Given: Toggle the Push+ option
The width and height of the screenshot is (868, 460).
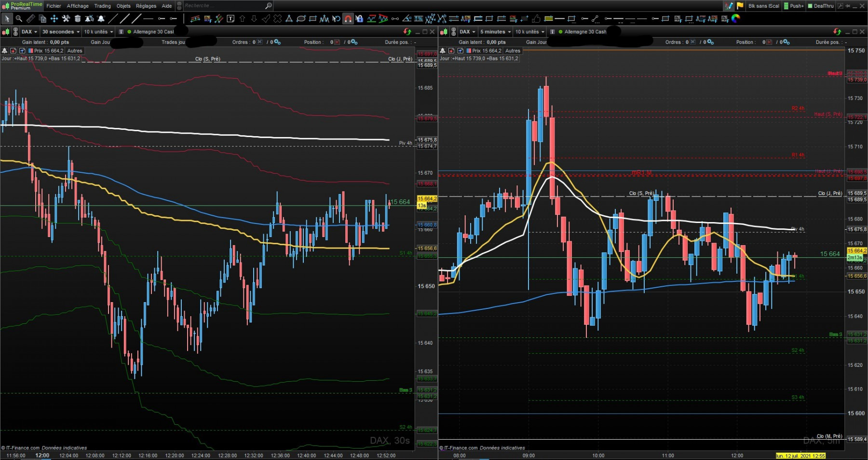Looking at the screenshot, I should click(793, 6).
